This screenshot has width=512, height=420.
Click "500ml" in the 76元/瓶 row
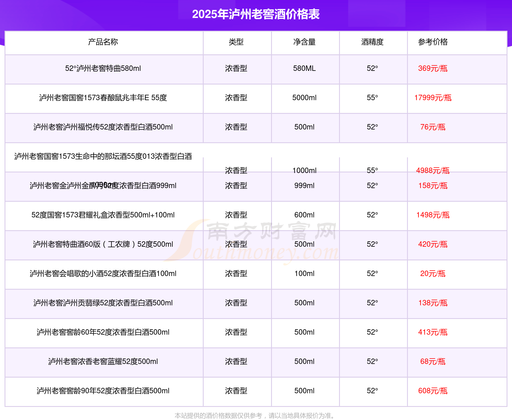304,127
